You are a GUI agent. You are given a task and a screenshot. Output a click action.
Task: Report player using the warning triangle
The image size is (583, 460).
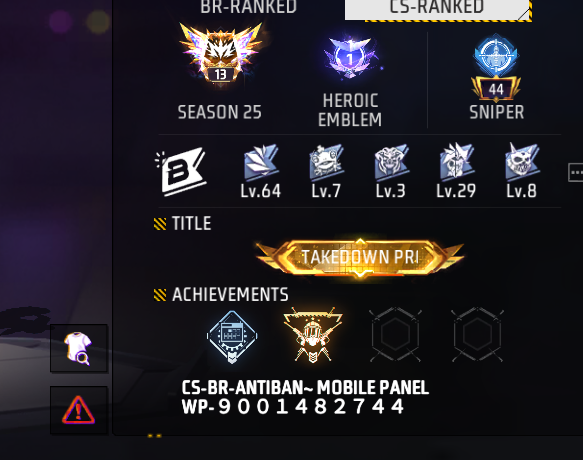[x=79, y=410]
